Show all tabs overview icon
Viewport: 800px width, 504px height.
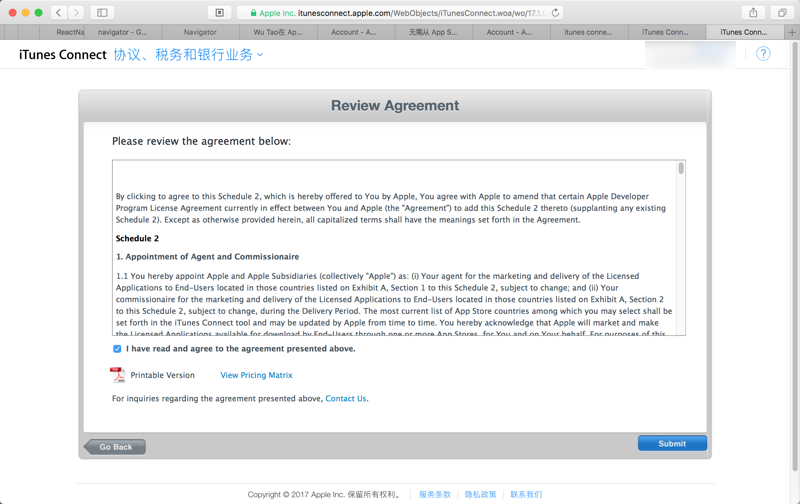pyautogui.click(x=782, y=13)
